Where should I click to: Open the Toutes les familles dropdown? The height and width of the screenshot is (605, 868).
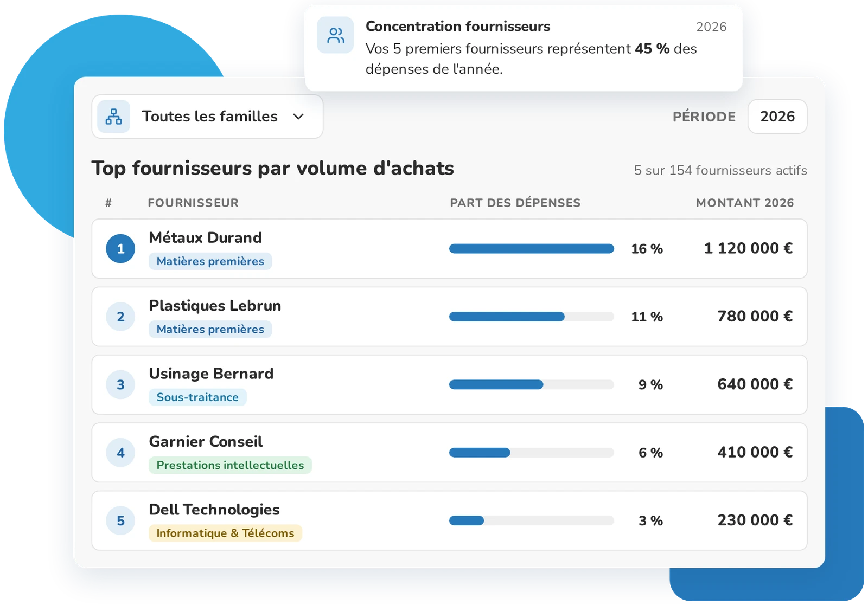click(207, 117)
